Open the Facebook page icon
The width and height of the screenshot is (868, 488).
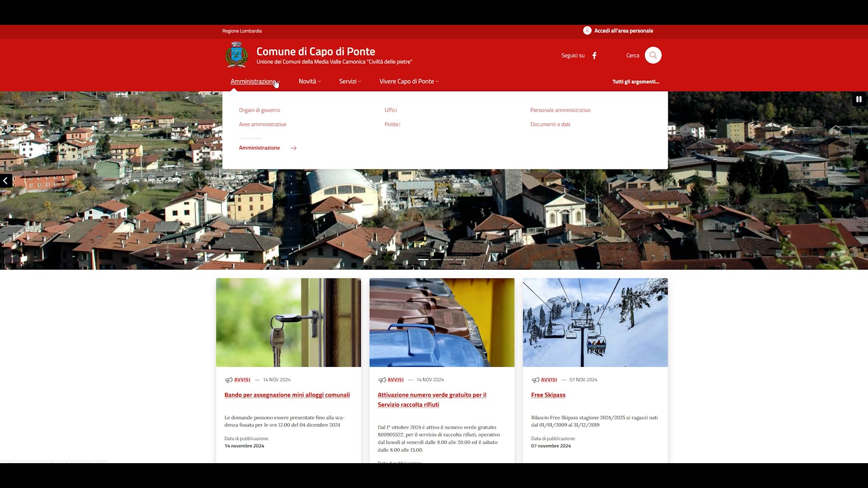coord(594,56)
